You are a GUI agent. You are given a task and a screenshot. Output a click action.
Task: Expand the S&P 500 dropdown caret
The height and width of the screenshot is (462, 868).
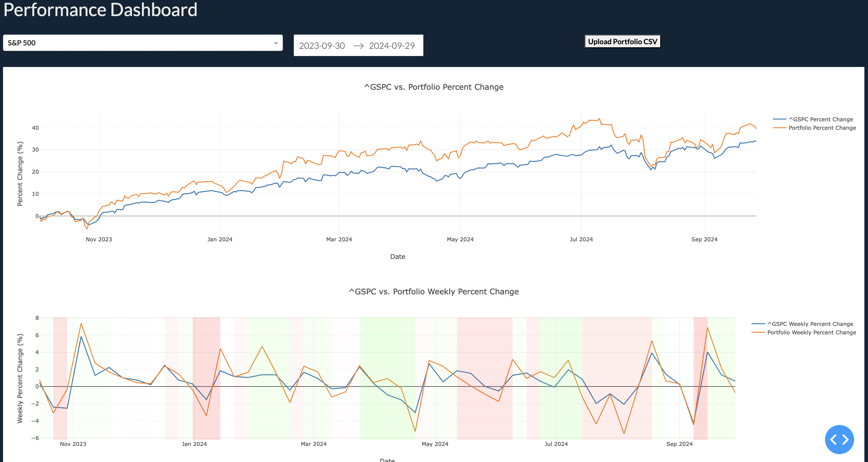pos(276,43)
